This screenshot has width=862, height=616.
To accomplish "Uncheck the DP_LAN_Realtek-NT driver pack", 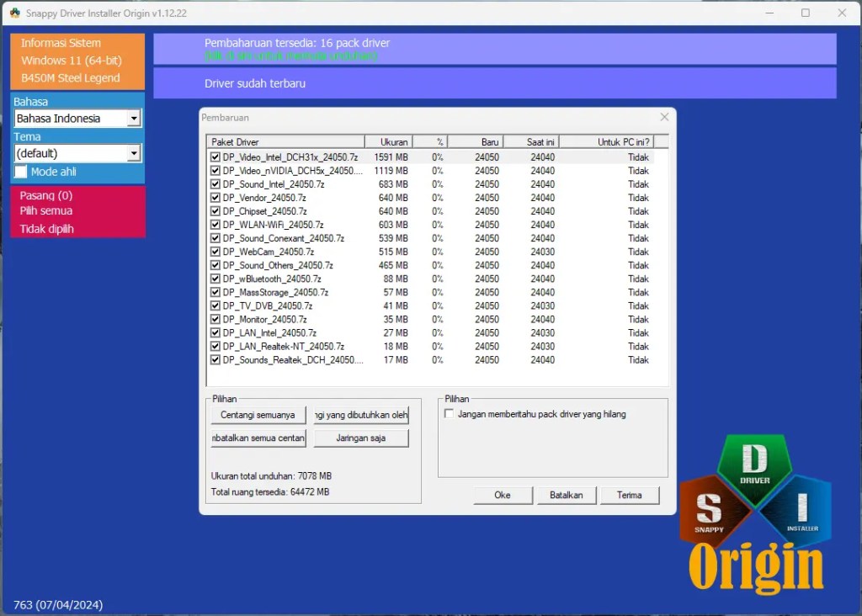I will pyautogui.click(x=215, y=346).
